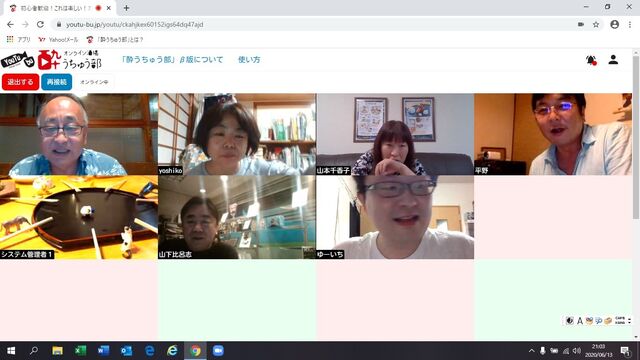640x360 pixels.
Task: Open the 「酔うちゅう部」β版について link
Action: click(x=172, y=60)
